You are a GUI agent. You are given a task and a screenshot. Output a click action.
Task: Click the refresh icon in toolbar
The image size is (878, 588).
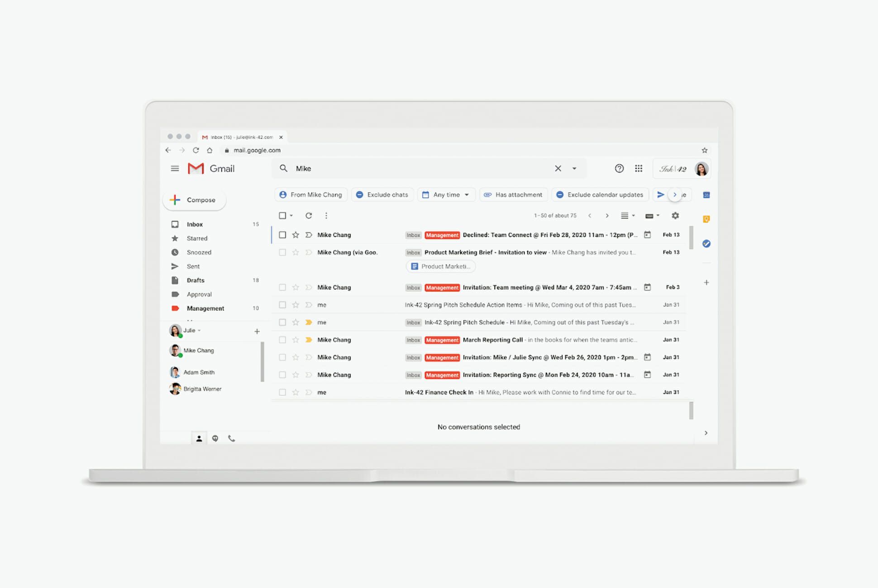[308, 215]
